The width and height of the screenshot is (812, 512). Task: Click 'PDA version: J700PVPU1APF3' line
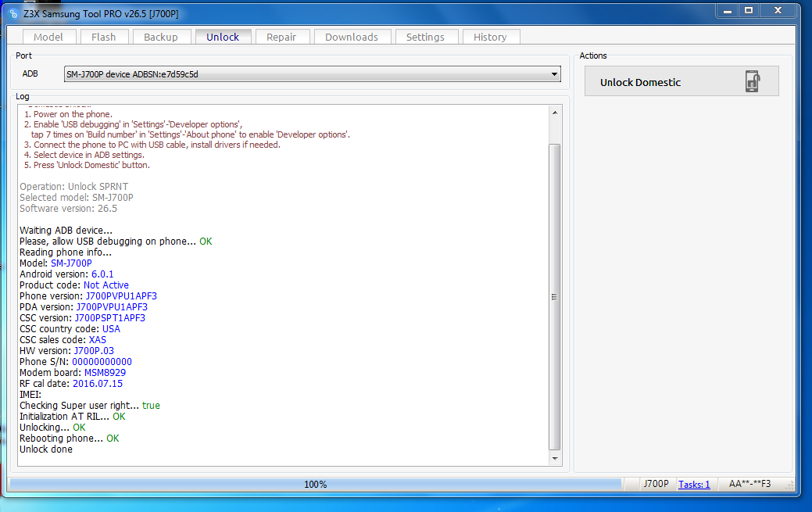pyautogui.click(x=84, y=306)
